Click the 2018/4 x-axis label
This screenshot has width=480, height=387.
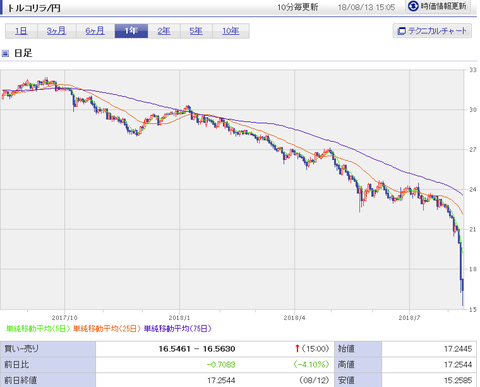(294, 318)
